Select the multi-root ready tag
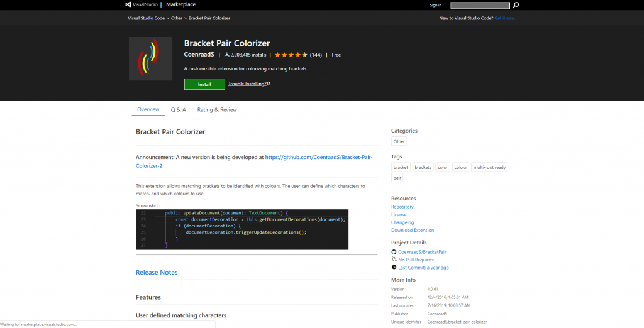Image resolution: width=644 pixels, height=328 pixels. click(489, 168)
